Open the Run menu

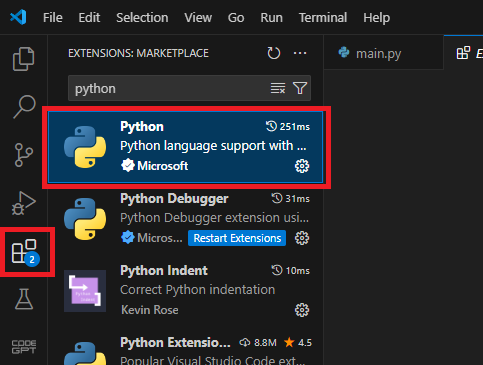pyautogui.click(x=271, y=18)
